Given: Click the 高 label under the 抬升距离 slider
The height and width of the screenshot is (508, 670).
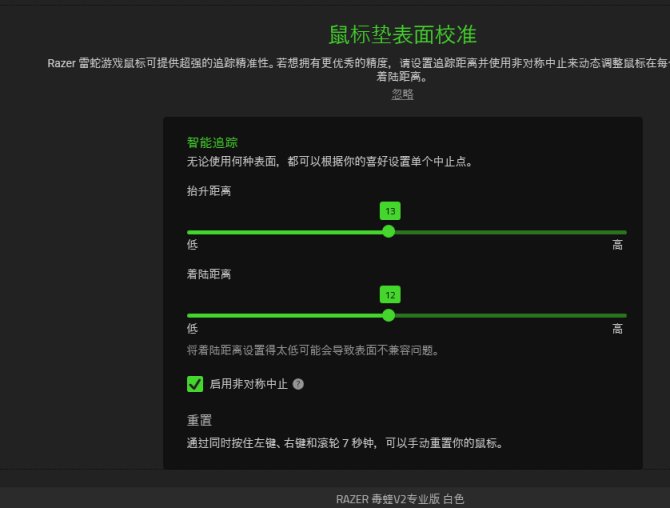Looking at the screenshot, I should (617, 245).
